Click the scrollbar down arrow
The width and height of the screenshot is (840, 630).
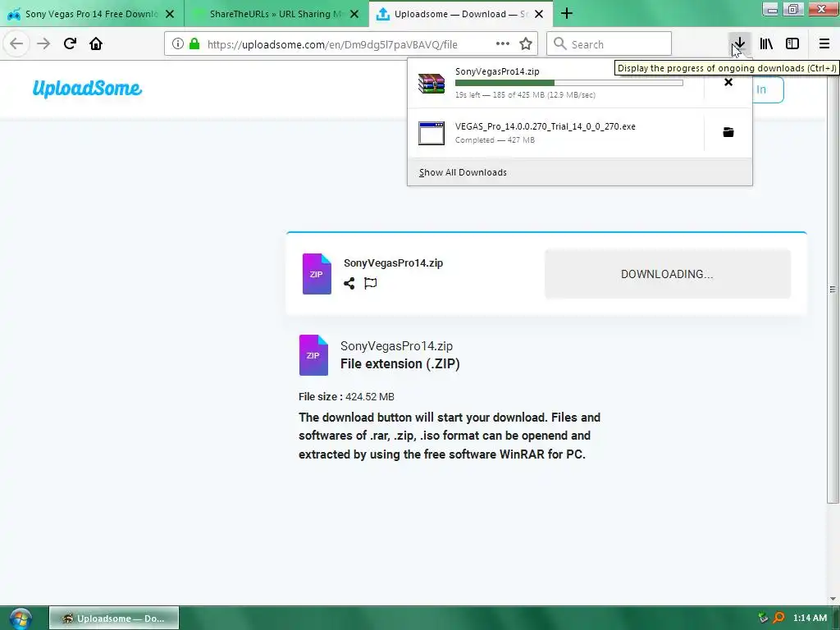point(832,599)
